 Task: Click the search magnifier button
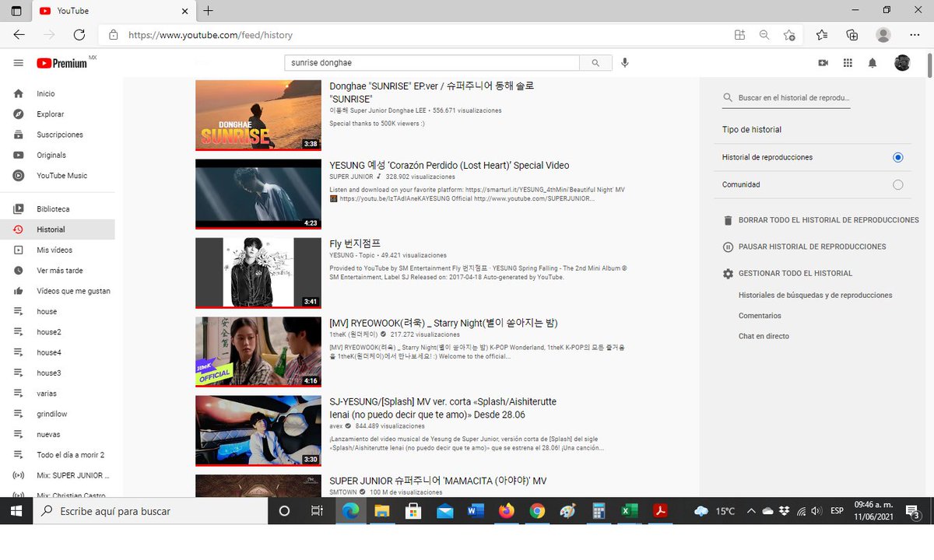(x=595, y=63)
